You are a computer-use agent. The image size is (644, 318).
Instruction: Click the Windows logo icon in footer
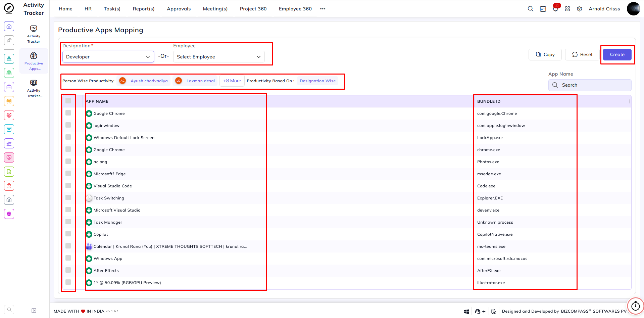(x=466, y=312)
